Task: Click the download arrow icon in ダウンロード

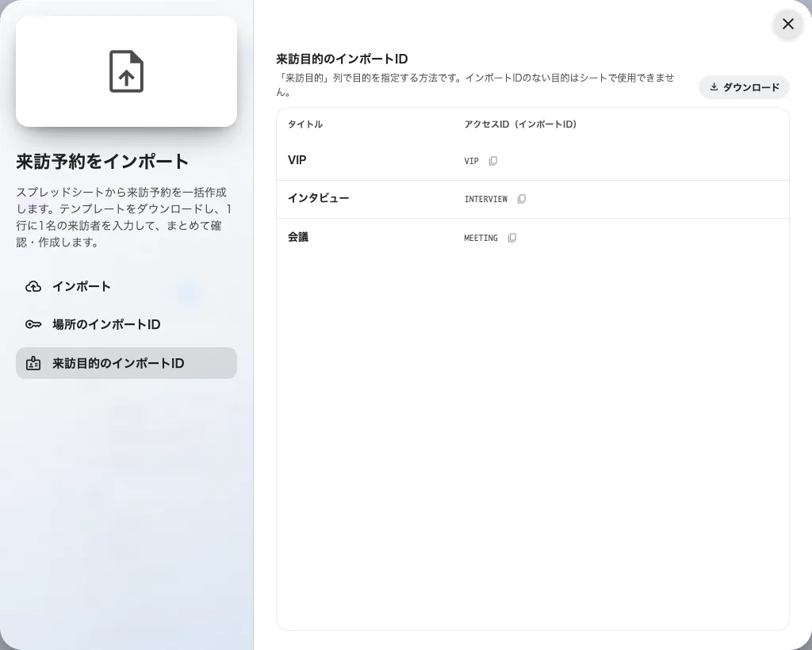Action: 714,87
